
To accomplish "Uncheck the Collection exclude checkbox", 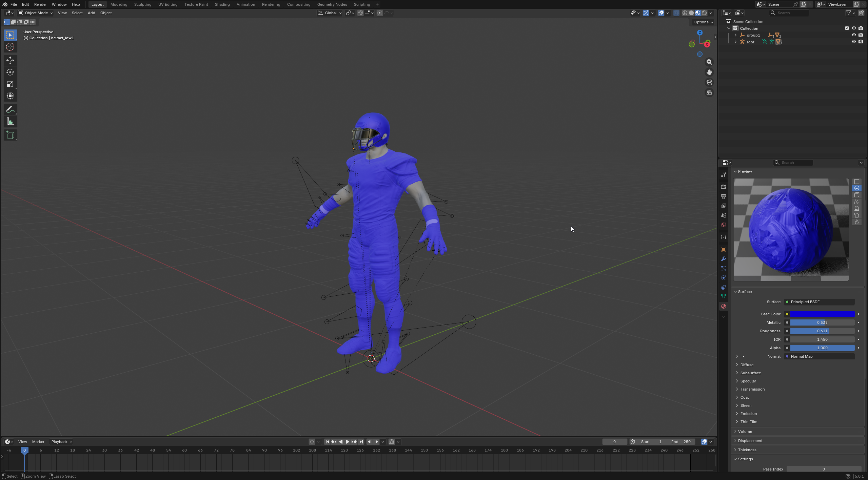I will [x=847, y=28].
